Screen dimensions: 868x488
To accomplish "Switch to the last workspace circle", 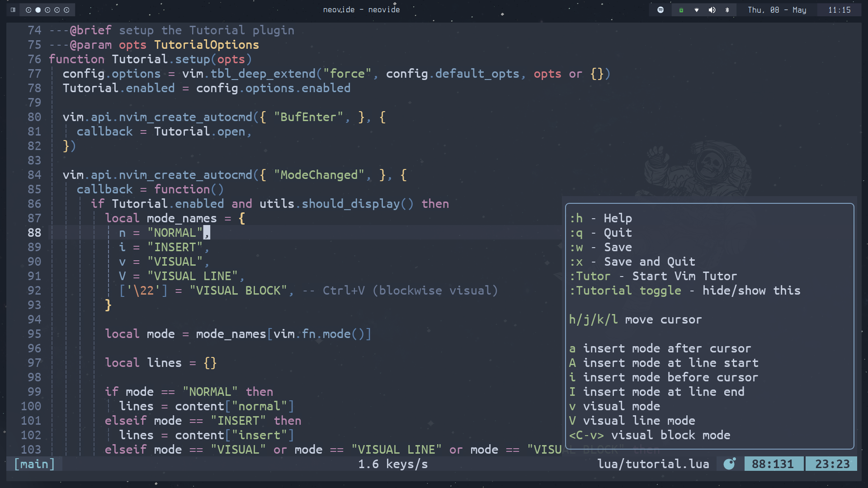I will tap(66, 10).
